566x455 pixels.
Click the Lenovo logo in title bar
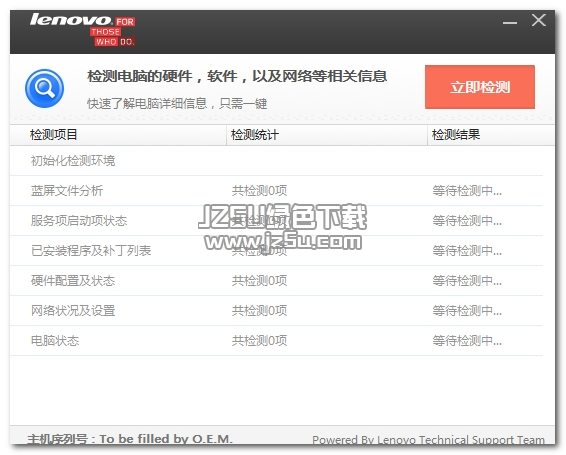coord(82,29)
